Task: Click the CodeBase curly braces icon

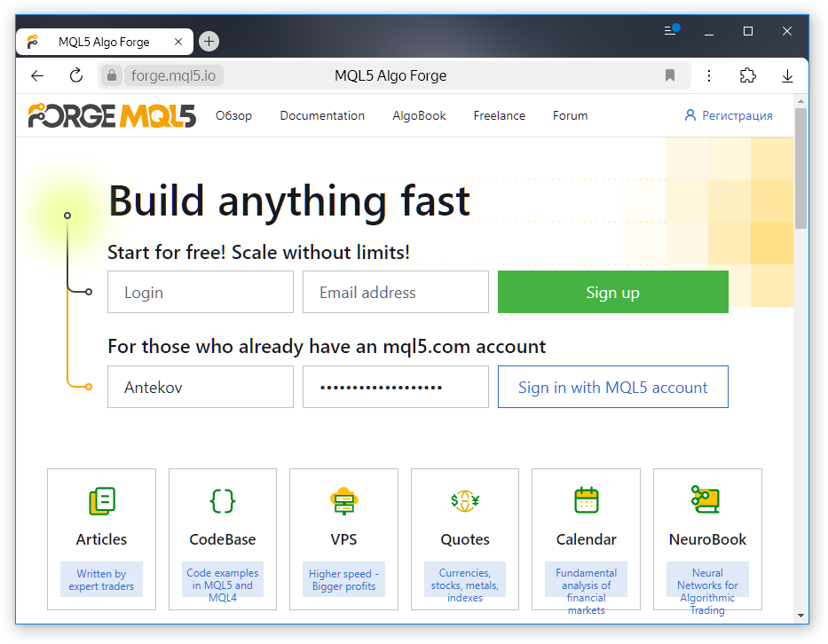Action: (223, 500)
